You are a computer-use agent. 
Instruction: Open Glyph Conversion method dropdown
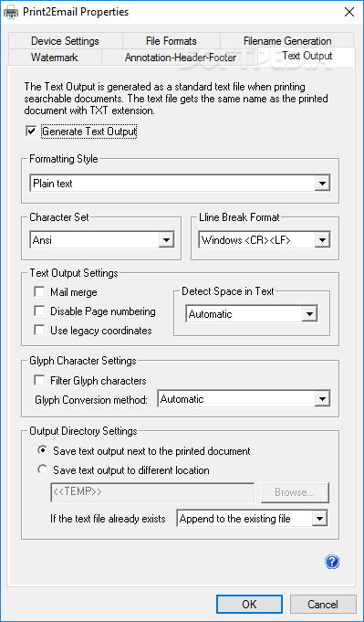tap(244, 399)
